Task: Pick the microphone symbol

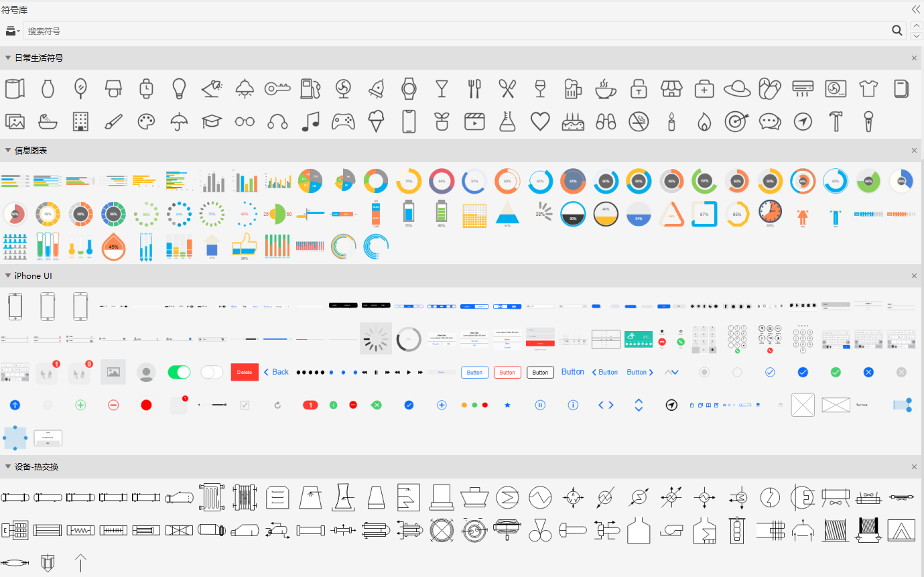Action: 869,121
